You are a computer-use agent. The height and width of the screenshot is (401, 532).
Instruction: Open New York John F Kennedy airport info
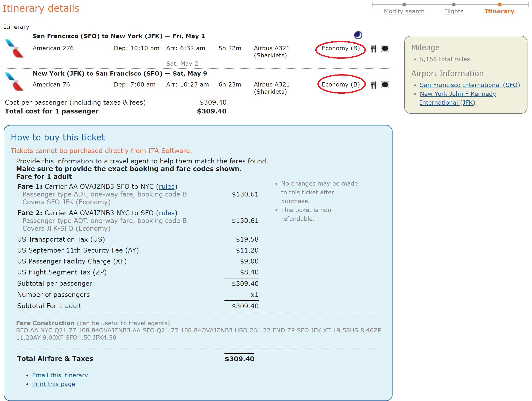point(458,98)
